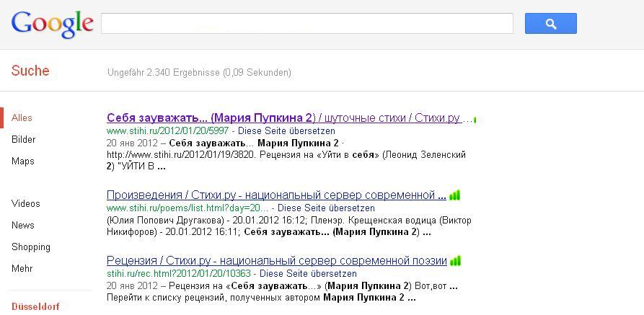Click the 'Düsseldorf' location link
The height and width of the screenshot is (315, 644).
pos(35,306)
